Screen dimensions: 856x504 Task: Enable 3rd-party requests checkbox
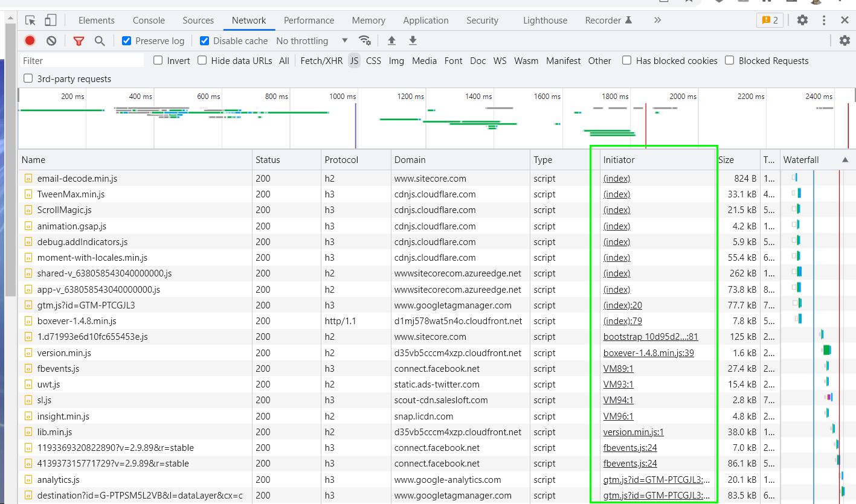tap(28, 78)
